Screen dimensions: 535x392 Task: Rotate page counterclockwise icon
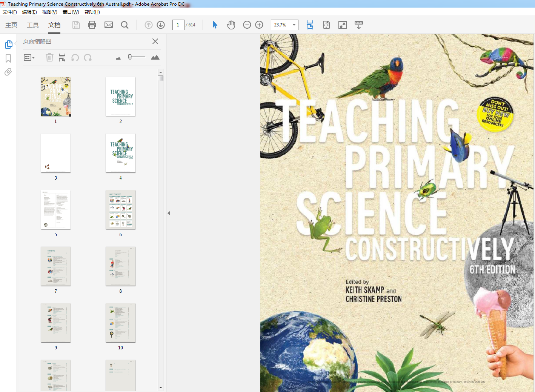click(x=75, y=57)
